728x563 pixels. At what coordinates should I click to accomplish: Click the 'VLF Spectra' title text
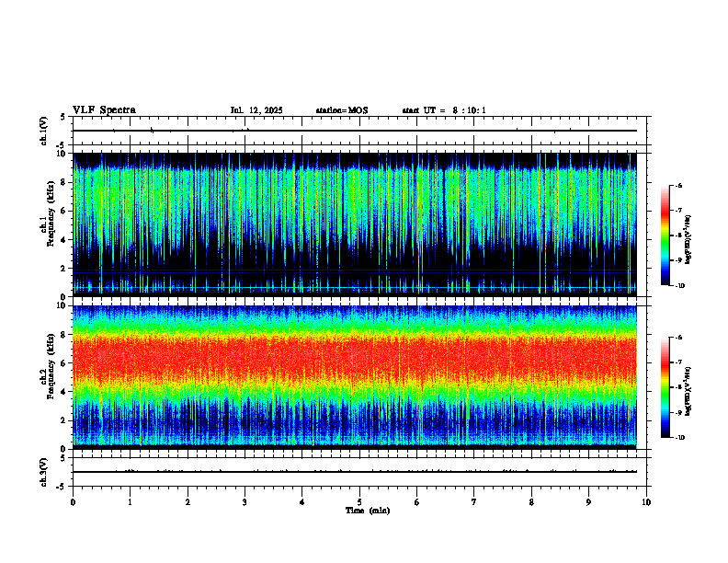click(104, 110)
